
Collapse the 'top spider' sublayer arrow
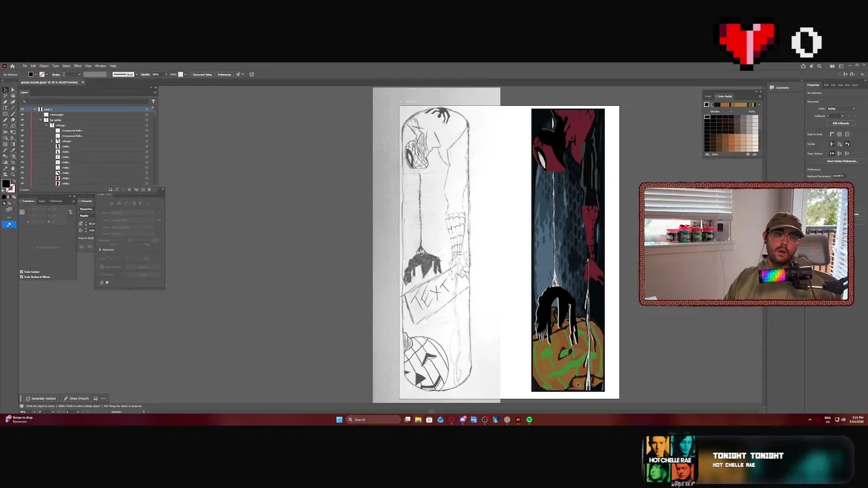[x=41, y=120]
